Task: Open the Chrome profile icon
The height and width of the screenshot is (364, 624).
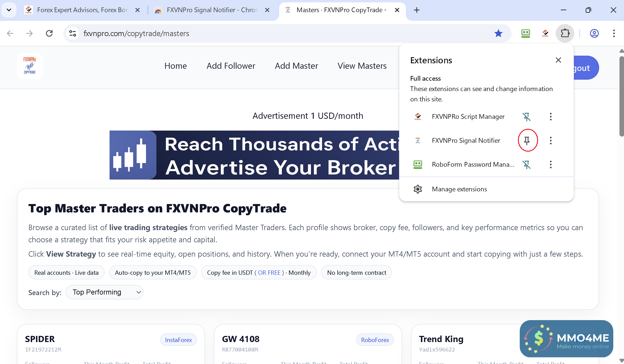Action: click(594, 33)
